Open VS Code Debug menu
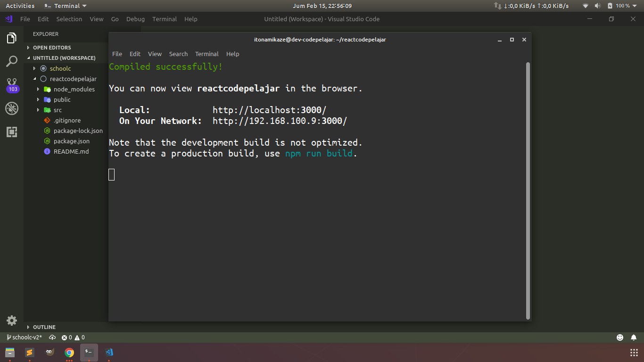Screen dimensions: 644x362 (x=135, y=19)
